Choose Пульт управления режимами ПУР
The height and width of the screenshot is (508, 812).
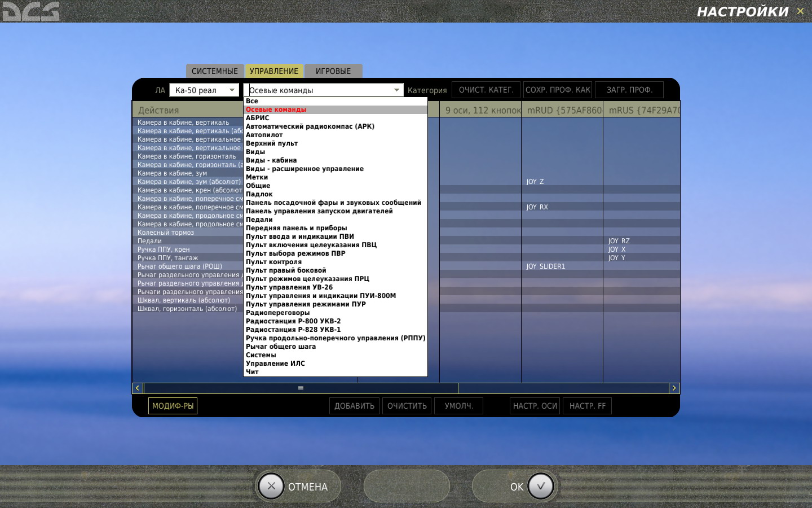336,304
